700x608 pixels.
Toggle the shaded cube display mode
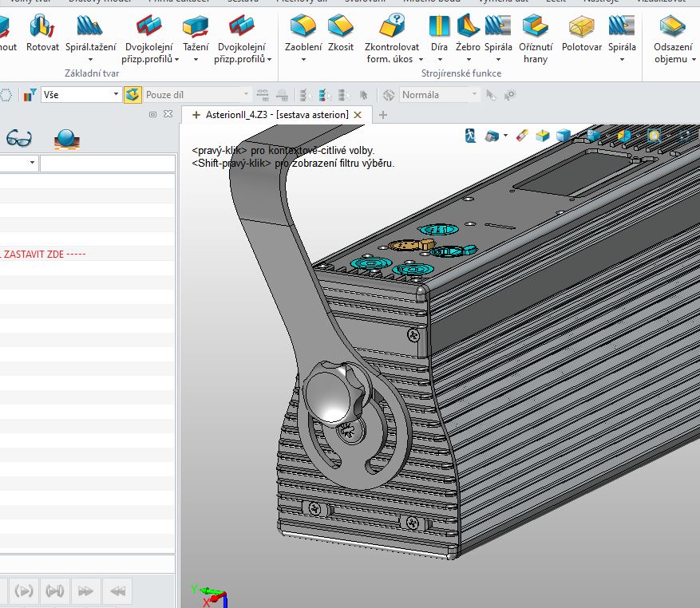[562, 136]
